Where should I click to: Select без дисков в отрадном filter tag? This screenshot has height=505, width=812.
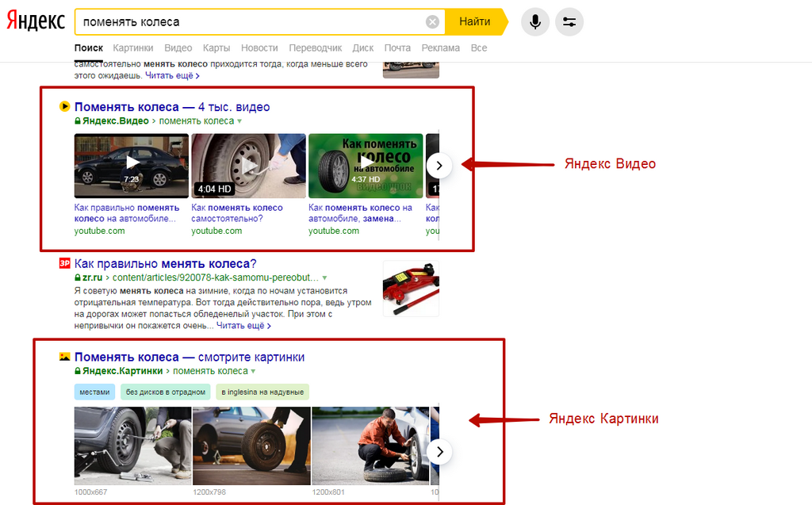click(166, 392)
